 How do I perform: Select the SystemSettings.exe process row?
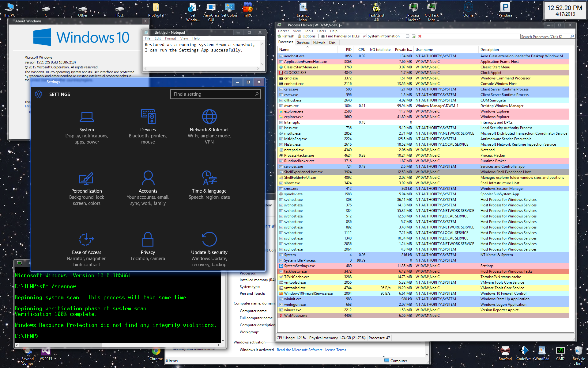(x=423, y=266)
